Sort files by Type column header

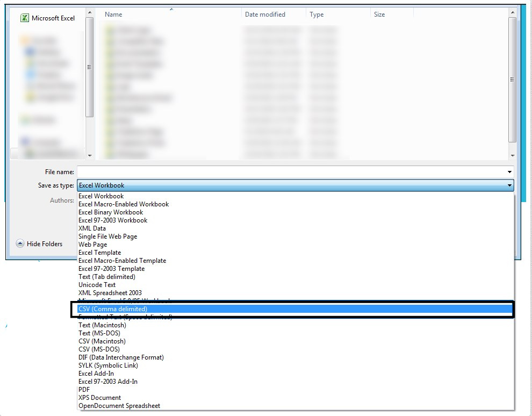[x=317, y=15]
